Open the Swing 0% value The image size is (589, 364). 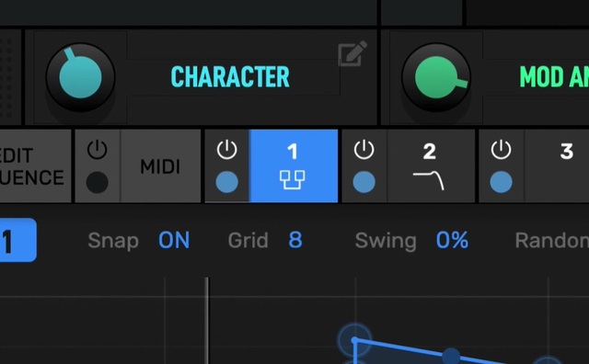click(452, 240)
